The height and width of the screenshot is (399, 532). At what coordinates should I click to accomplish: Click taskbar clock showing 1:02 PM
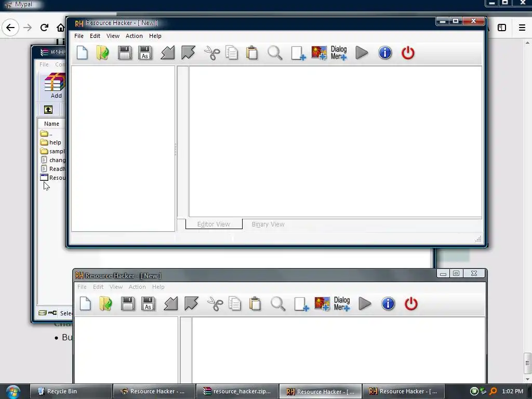[513, 392]
